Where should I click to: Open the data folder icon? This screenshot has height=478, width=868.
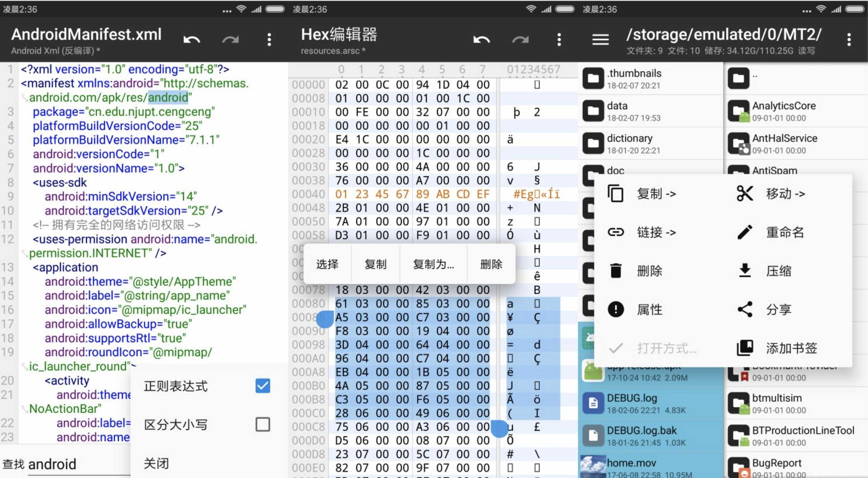tap(593, 111)
